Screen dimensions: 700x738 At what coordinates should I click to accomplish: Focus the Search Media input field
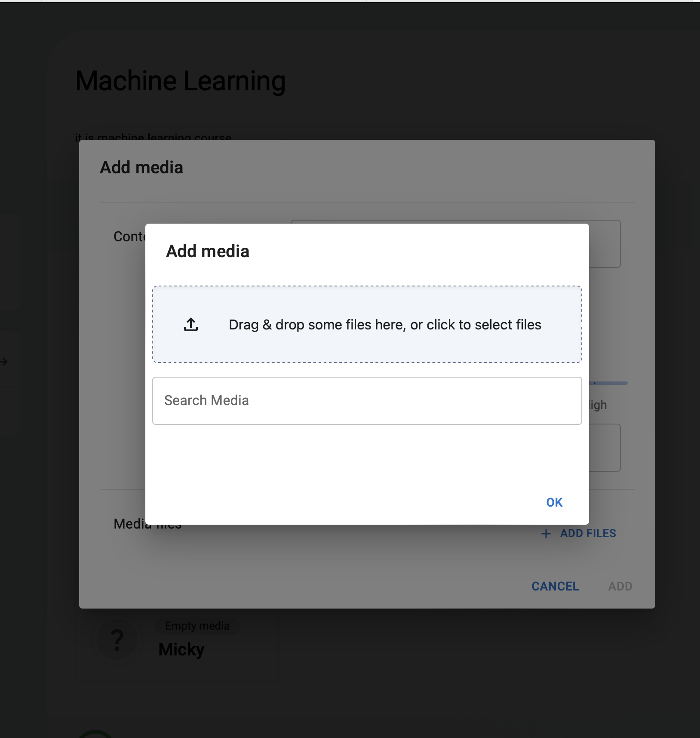pos(367,401)
